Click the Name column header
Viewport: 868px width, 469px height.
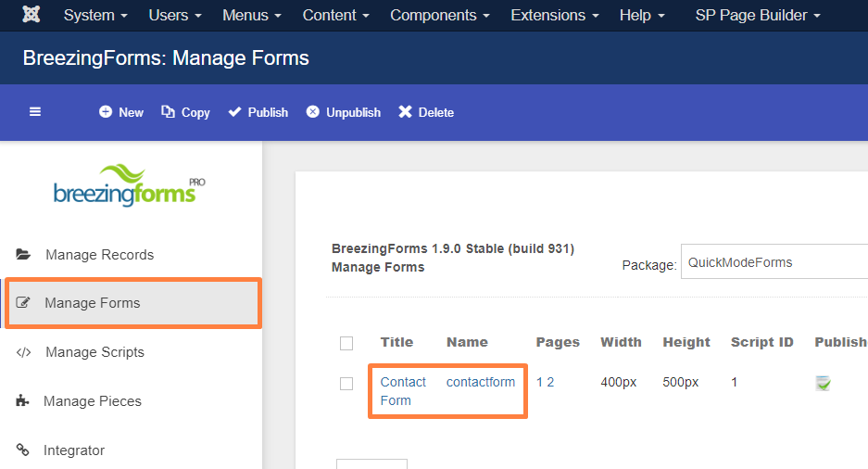[467, 342]
